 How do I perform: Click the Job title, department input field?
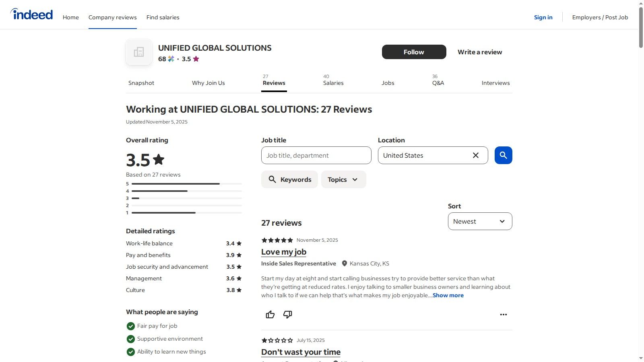[316, 155]
